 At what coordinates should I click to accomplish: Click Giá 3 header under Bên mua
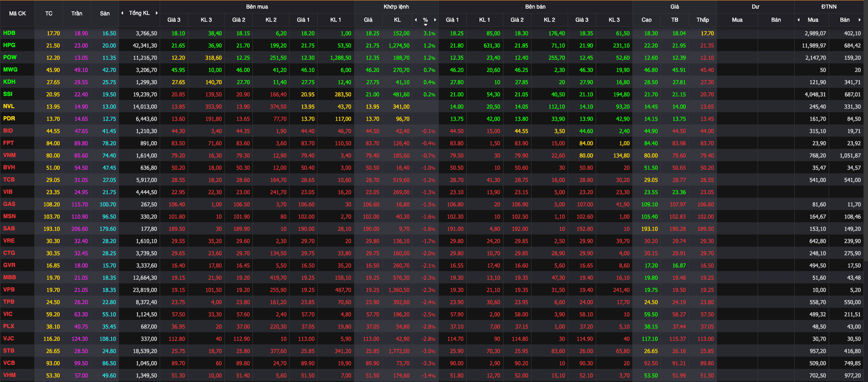click(174, 20)
